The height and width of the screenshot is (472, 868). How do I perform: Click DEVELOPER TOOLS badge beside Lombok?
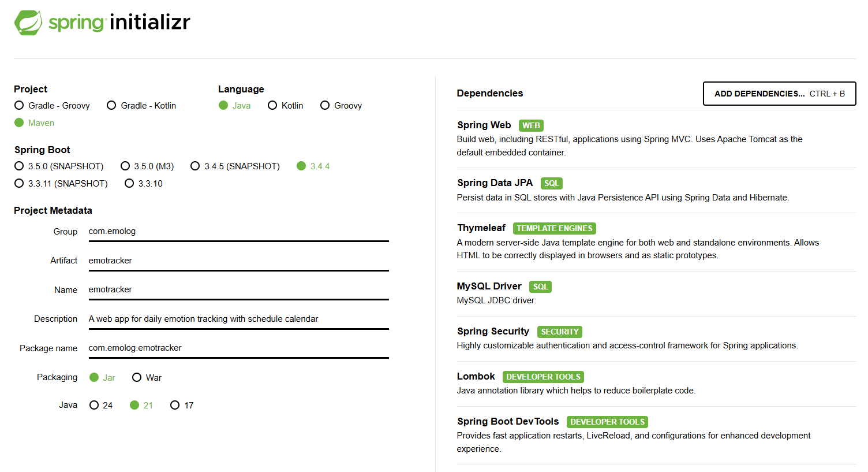pyautogui.click(x=543, y=377)
